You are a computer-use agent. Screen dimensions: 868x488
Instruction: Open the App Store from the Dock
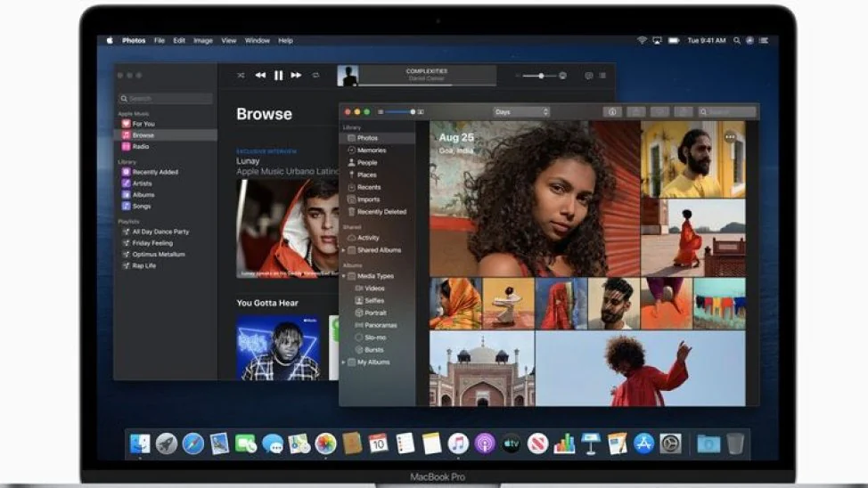(x=643, y=443)
